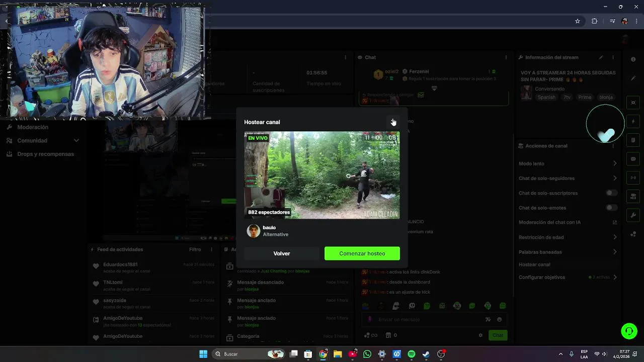Click the chat bubble icon in right sidebar
644x362 pixels.
tap(633, 159)
